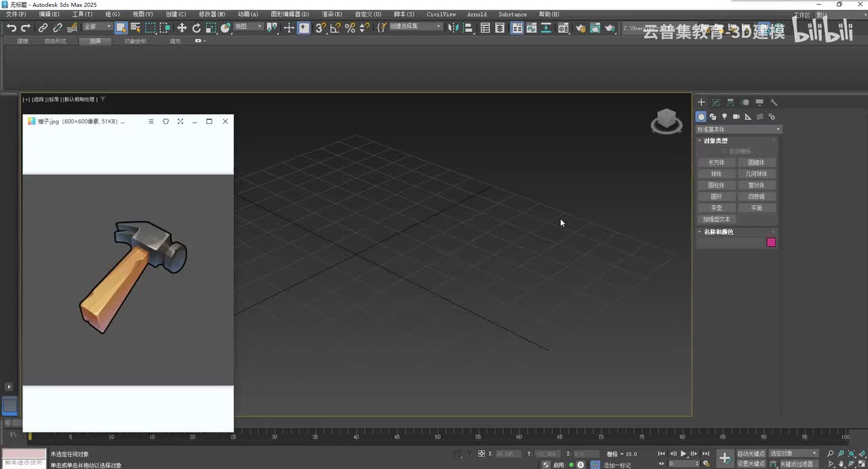Switch to Lights category icon

point(724,117)
